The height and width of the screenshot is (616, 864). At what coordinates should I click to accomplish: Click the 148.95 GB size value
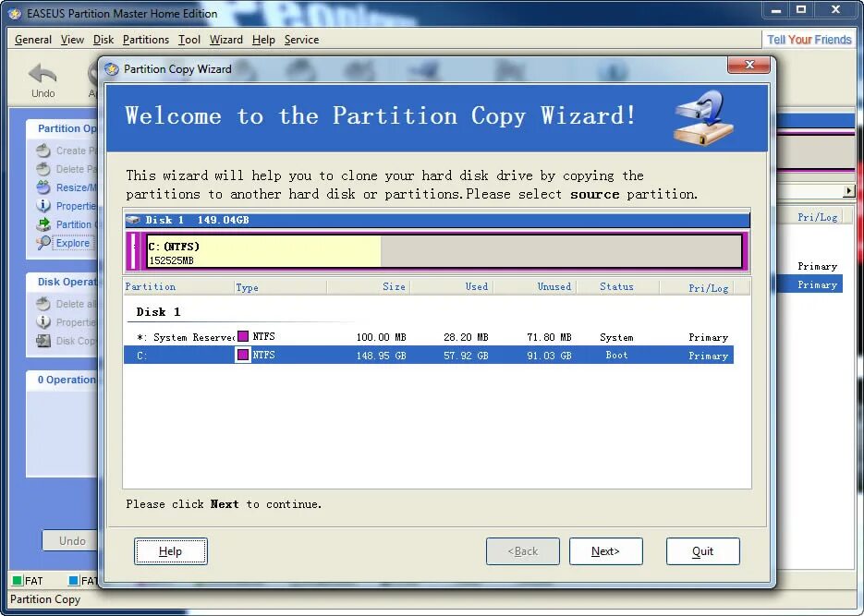click(381, 356)
